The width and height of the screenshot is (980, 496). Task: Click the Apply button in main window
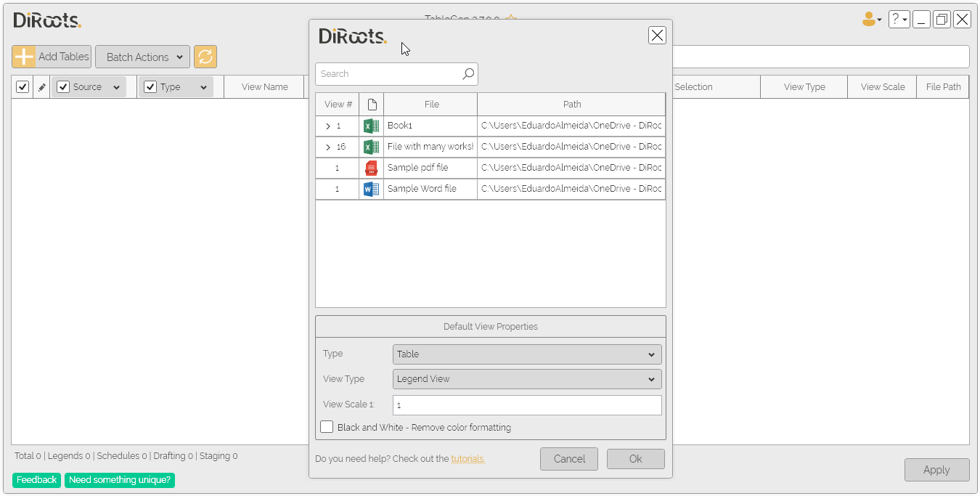pos(936,470)
